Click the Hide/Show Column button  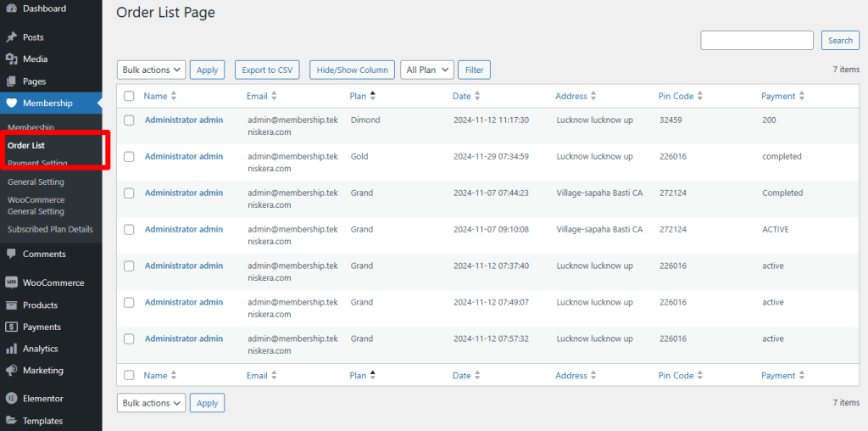click(352, 70)
